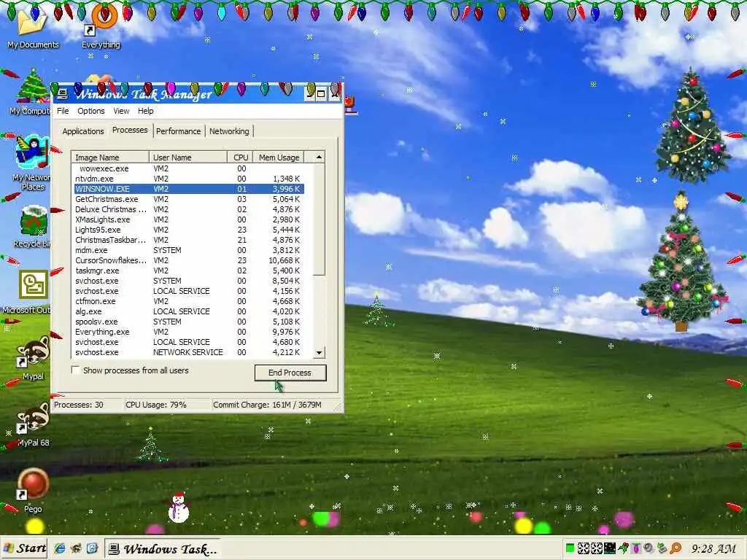Click the holly berries tray icon
747x560 pixels.
pyautogui.click(x=623, y=548)
